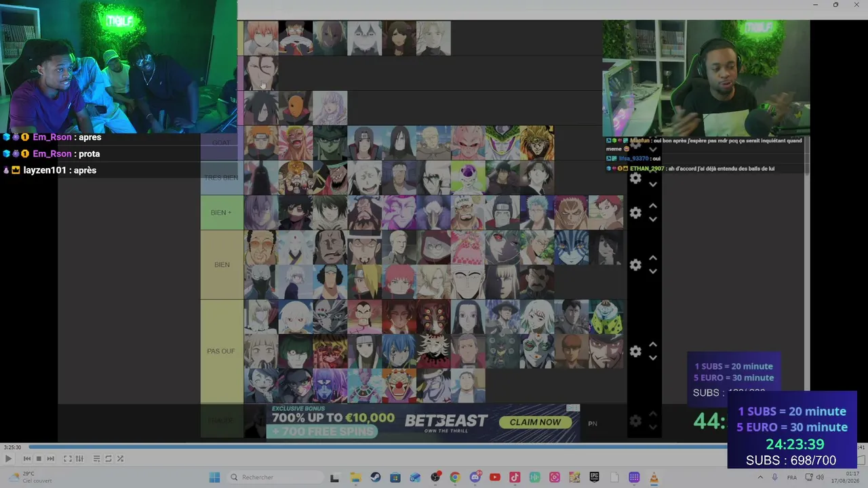This screenshot has width=868, height=488.
Task: Move the BIEN tier down
Action: point(653,272)
